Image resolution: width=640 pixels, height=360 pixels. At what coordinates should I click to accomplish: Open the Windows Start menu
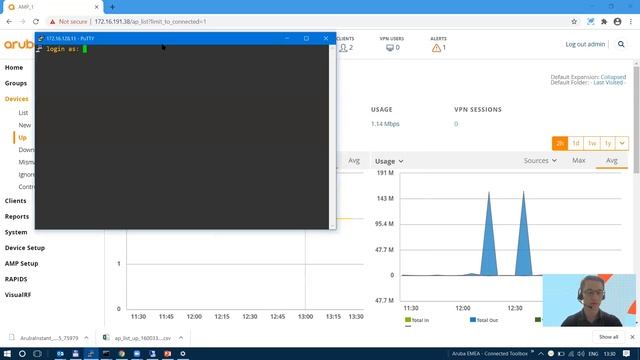7,353
